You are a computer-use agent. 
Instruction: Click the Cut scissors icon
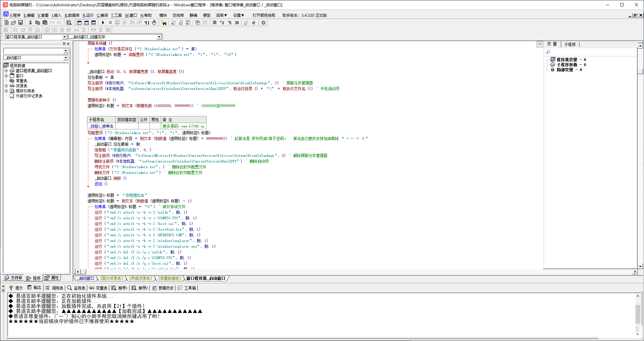click(x=30, y=23)
